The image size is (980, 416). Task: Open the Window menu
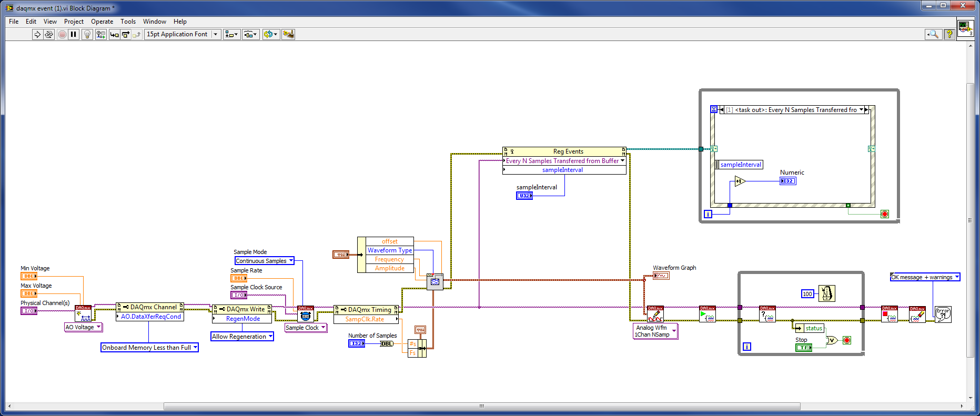155,22
